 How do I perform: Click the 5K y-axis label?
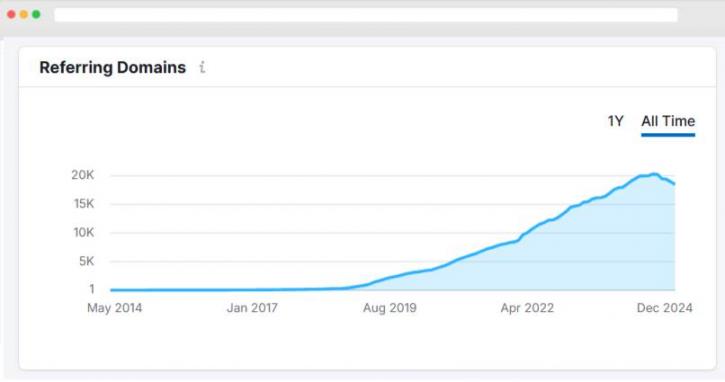click(x=86, y=261)
